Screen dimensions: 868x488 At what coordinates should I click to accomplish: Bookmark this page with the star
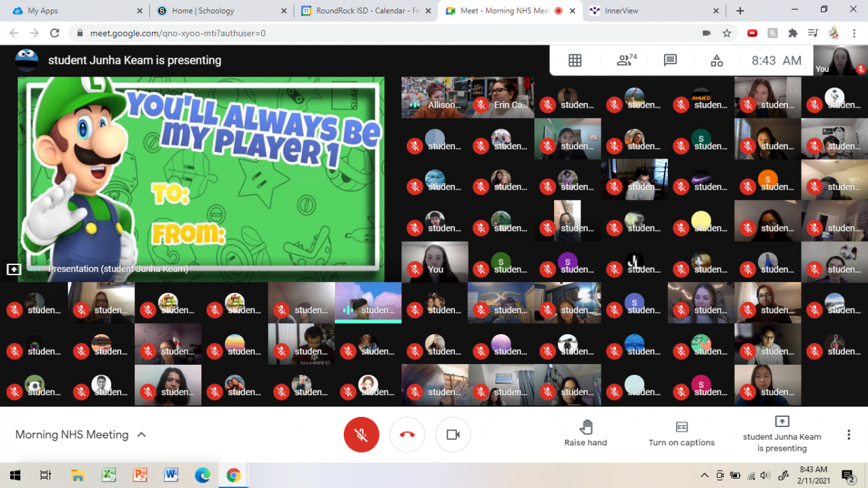727,33
